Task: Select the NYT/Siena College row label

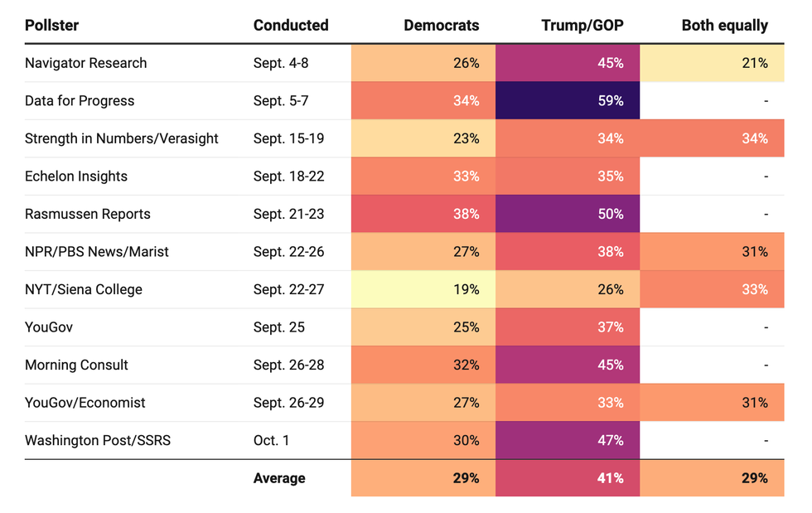Action: [x=84, y=289]
